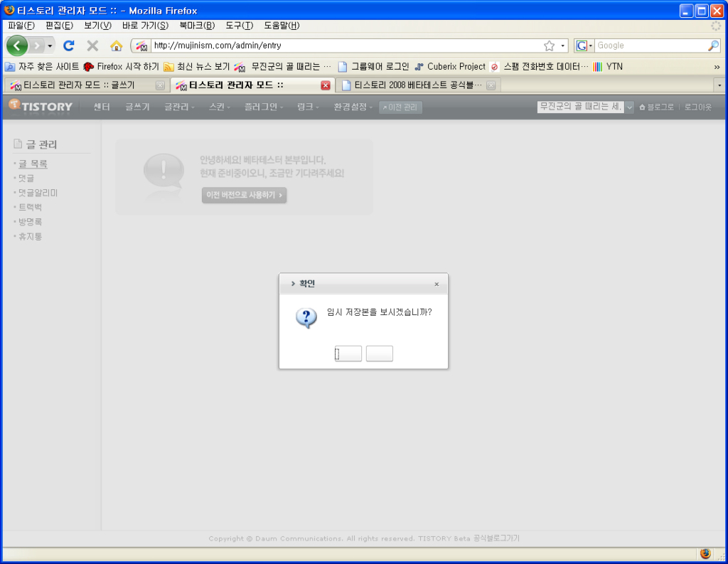Image resolution: width=728 pixels, height=564 pixels.
Task: Close the 확인 dialog with X
Action: pyautogui.click(x=437, y=284)
